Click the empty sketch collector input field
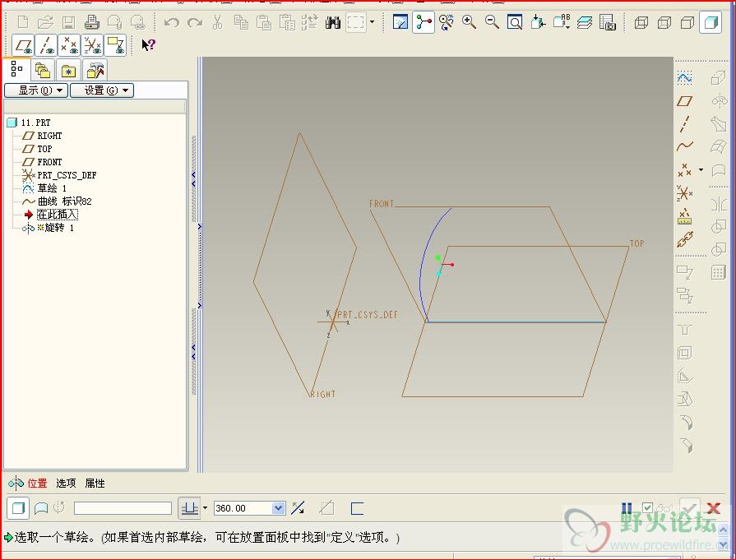Screen dimensions: 736x560 [x=123, y=509]
